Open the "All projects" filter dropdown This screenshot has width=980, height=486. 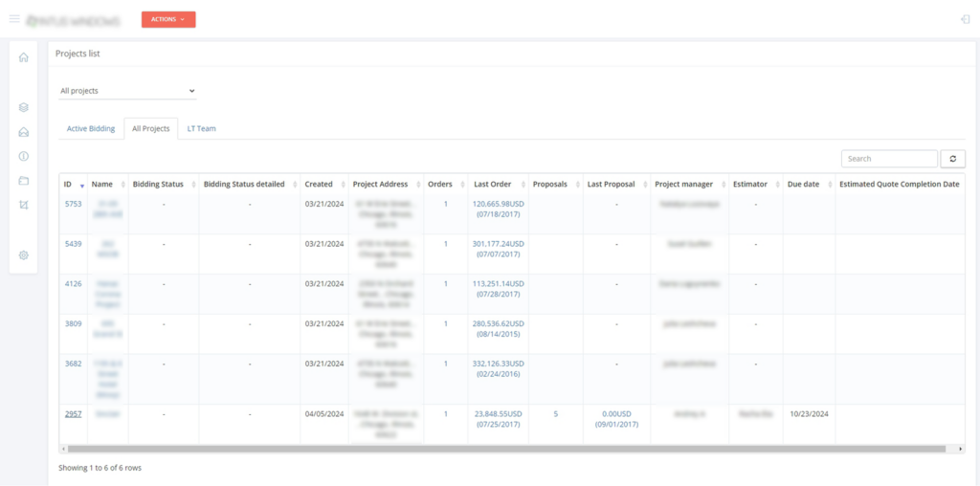coord(126,91)
